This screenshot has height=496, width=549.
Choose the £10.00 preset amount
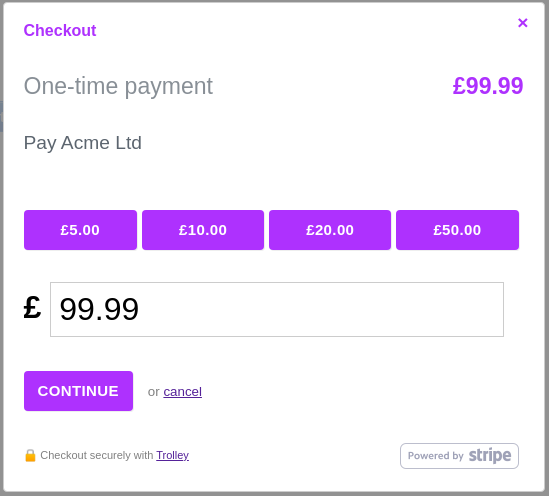click(203, 230)
